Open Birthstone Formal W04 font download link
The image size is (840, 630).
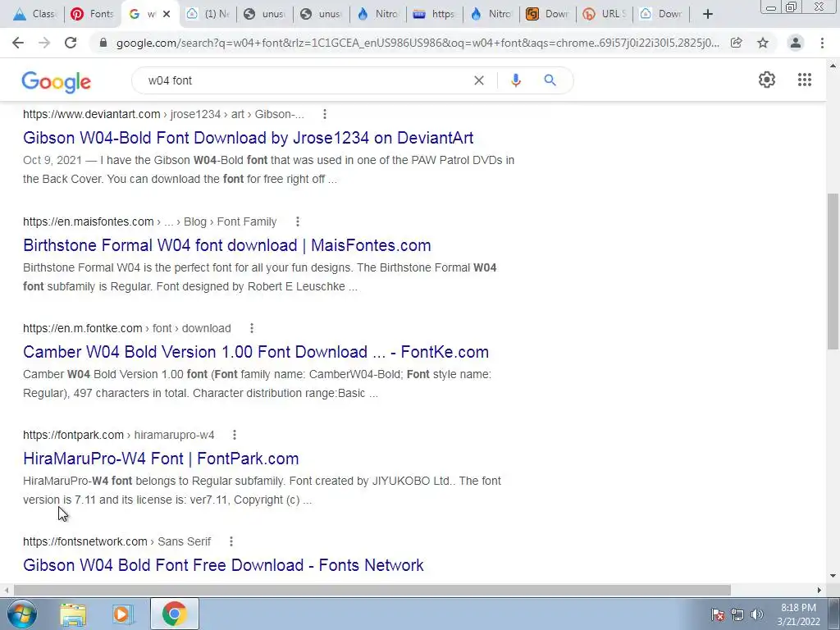click(x=227, y=244)
